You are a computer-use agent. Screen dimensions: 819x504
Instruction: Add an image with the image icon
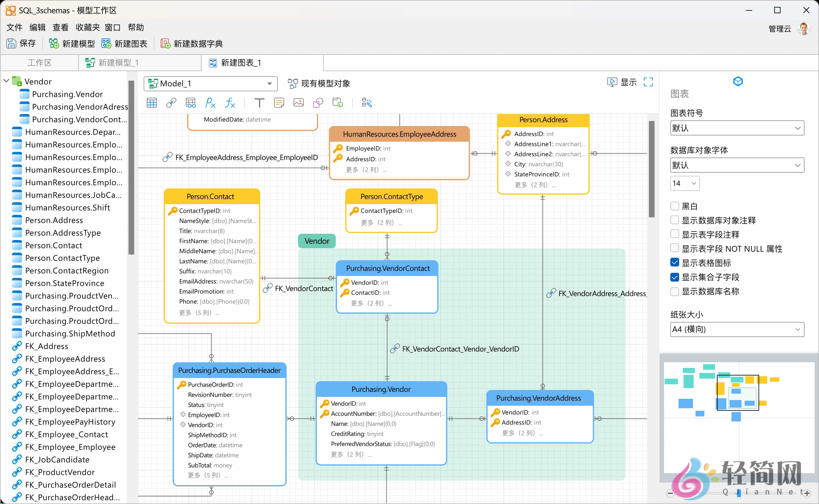click(x=298, y=103)
